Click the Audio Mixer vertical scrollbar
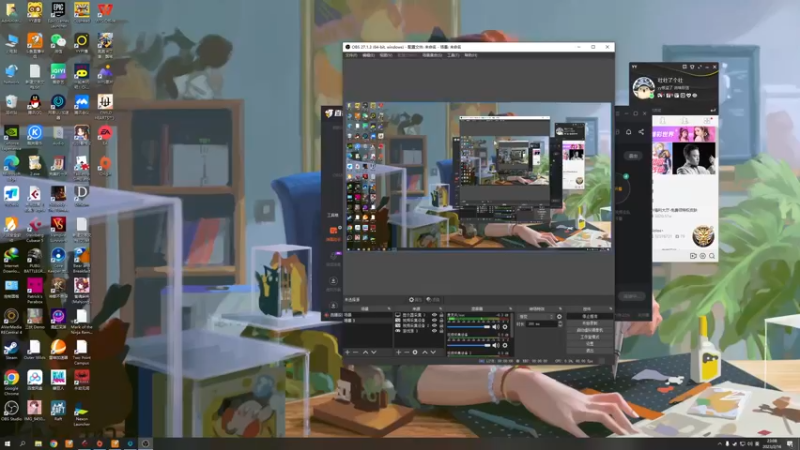This screenshot has width=800, height=450. (512, 326)
